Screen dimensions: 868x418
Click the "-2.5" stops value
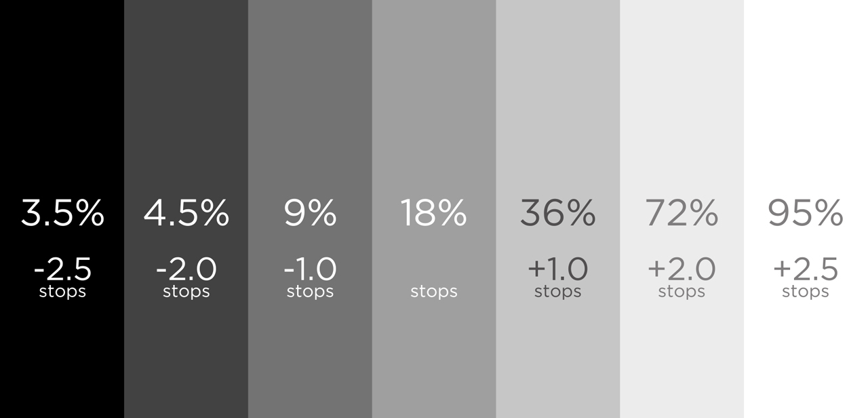62,269
